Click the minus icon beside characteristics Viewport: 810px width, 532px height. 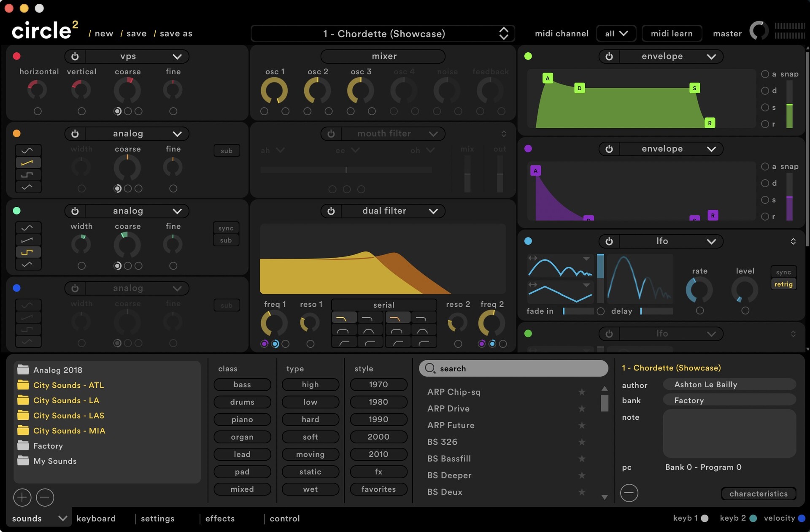pyautogui.click(x=629, y=493)
